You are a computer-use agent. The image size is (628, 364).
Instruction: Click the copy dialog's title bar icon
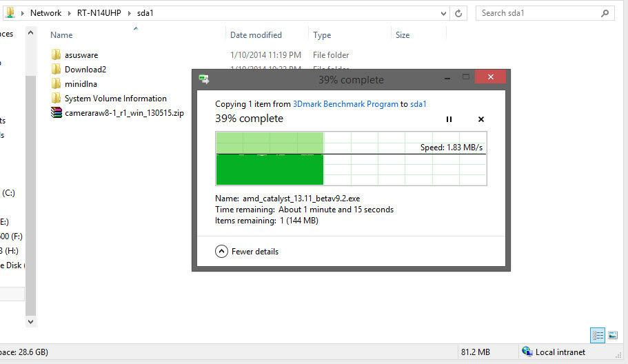204,79
